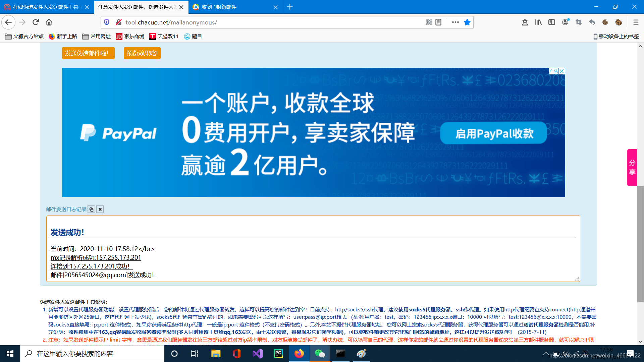Click the pink 分享 side tab
The height and width of the screenshot is (362, 644).
(x=632, y=167)
